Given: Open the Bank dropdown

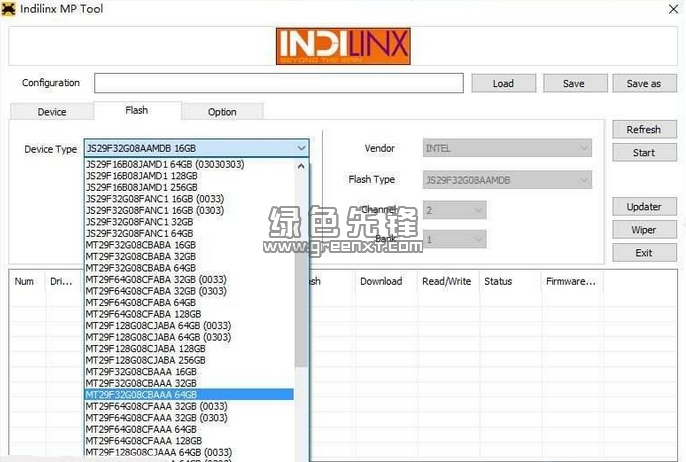Looking at the screenshot, I should pyautogui.click(x=455, y=239).
